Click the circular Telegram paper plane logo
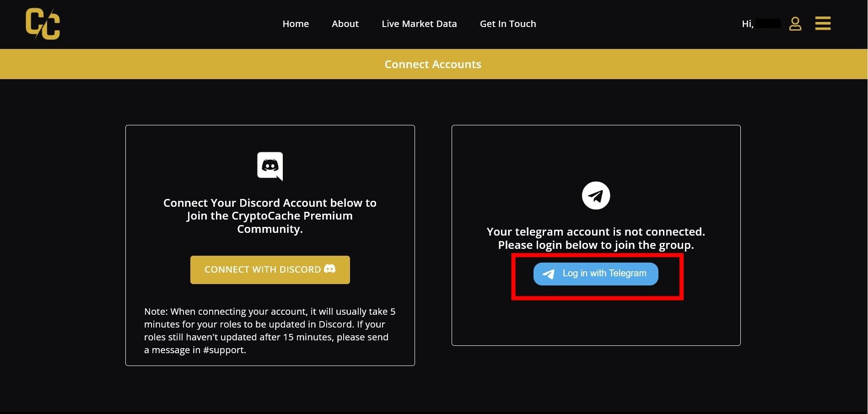The width and height of the screenshot is (868, 414). click(x=596, y=195)
